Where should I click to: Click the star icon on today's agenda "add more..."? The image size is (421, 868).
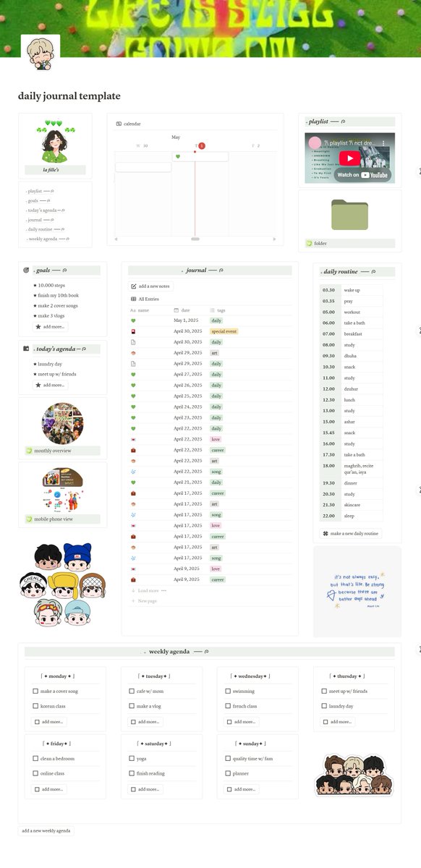pyautogui.click(x=38, y=385)
